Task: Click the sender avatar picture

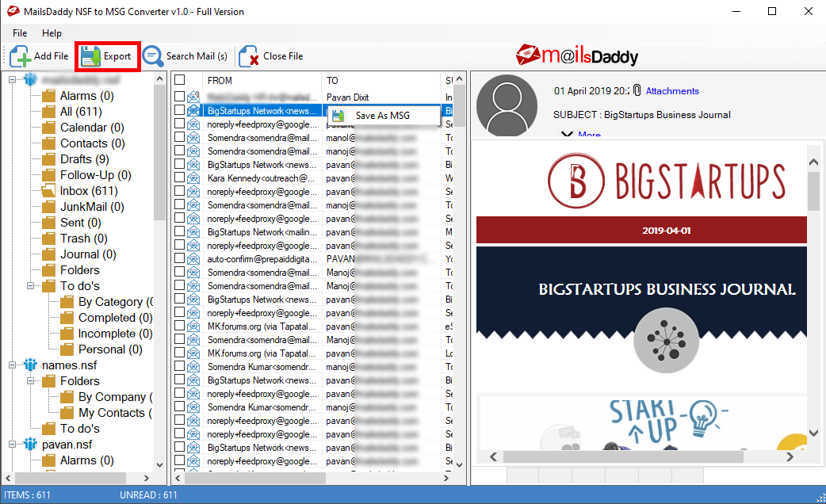Action: pyautogui.click(x=507, y=105)
